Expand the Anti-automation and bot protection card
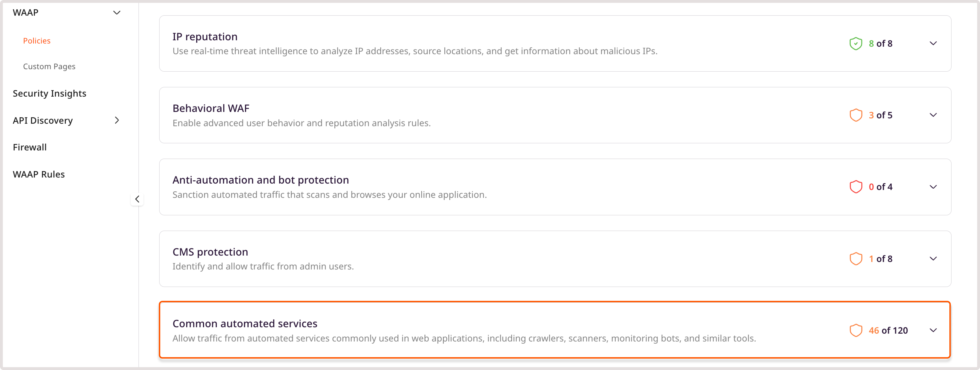 click(x=933, y=187)
